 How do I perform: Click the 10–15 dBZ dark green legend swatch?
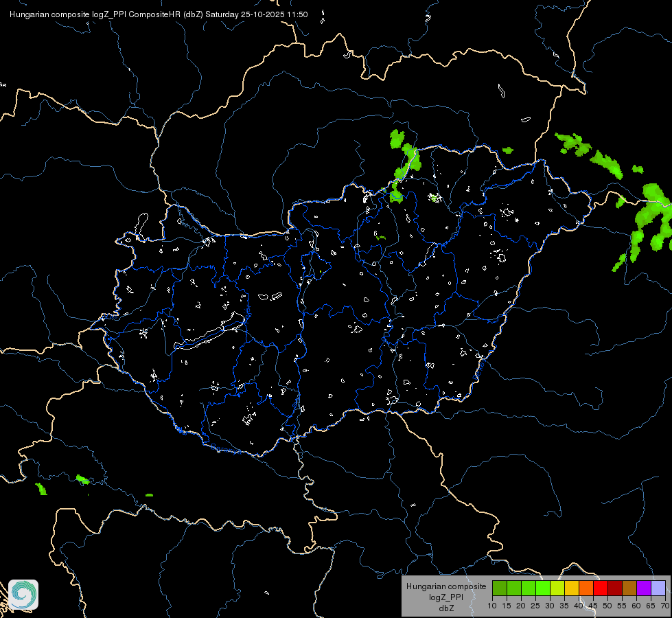[x=500, y=588]
